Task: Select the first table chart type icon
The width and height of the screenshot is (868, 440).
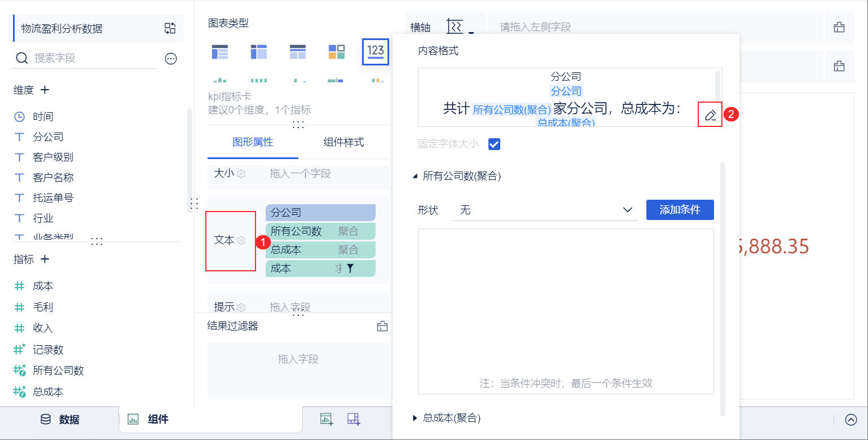Action: pos(220,52)
